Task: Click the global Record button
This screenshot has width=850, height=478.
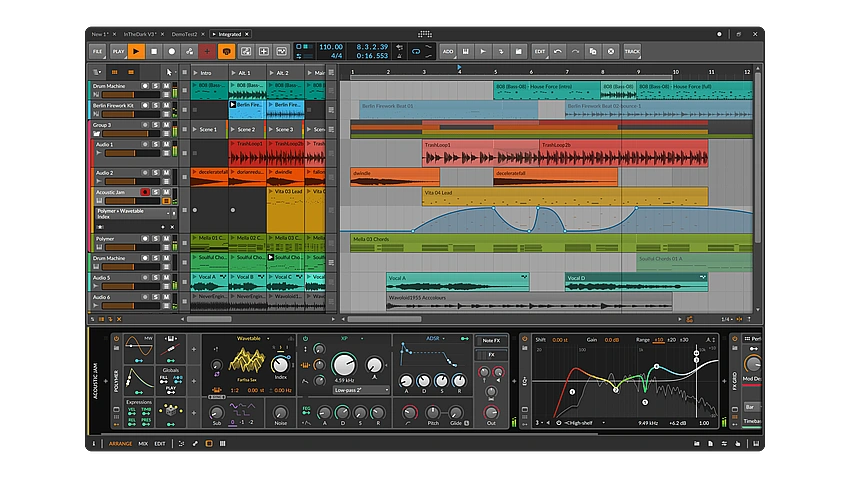Action: pyautogui.click(x=172, y=51)
